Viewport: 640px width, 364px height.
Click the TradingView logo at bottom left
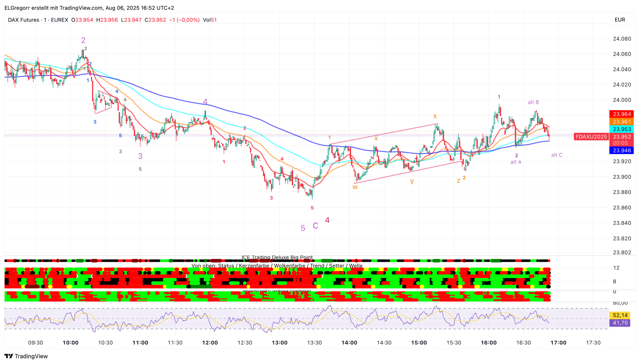click(x=26, y=356)
